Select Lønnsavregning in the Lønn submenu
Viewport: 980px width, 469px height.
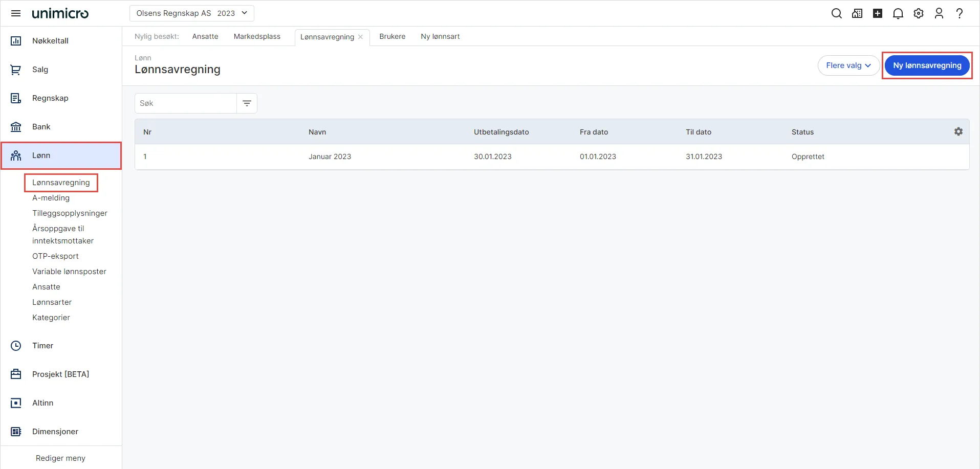click(61, 183)
